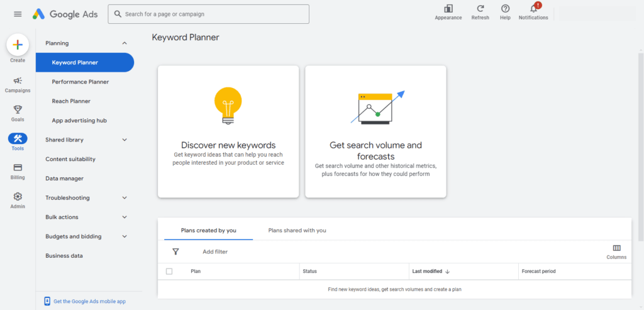Click the empty plans message text
The image size is (644, 310).
coord(395,289)
